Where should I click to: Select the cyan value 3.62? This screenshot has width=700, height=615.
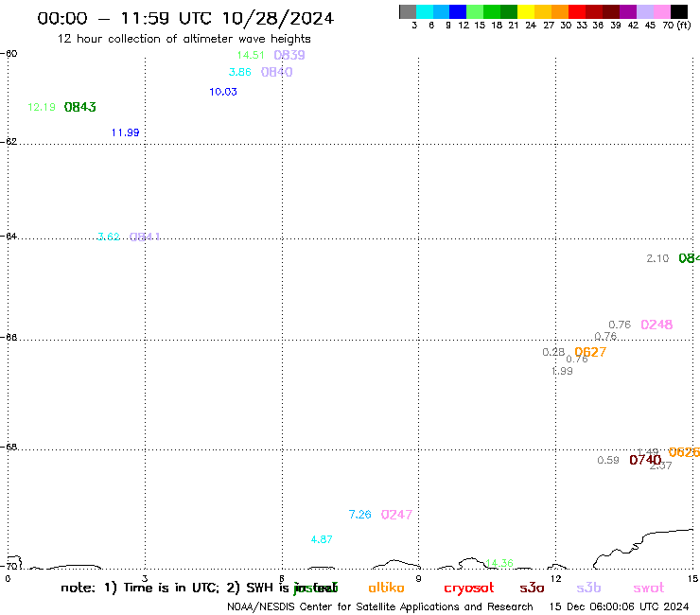[x=109, y=237]
